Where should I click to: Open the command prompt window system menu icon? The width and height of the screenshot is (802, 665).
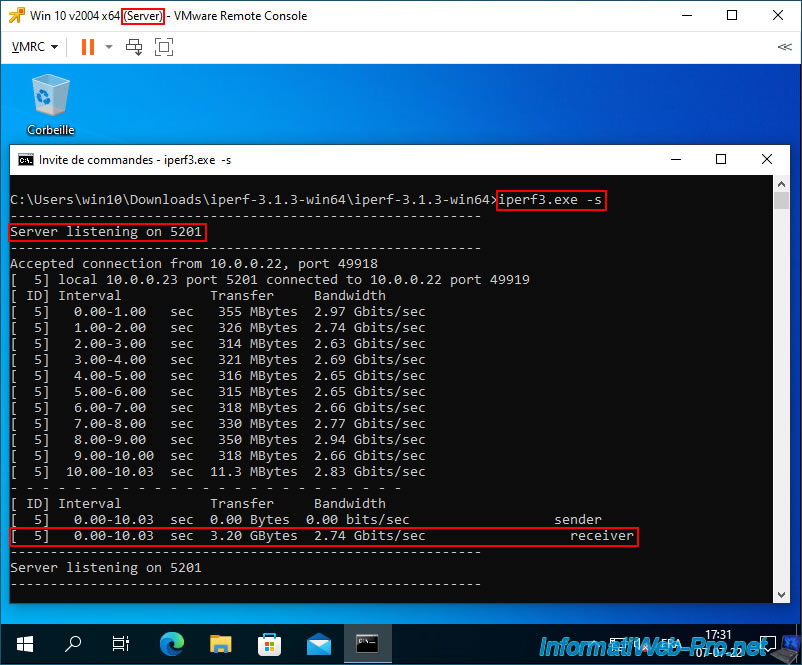(26, 160)
